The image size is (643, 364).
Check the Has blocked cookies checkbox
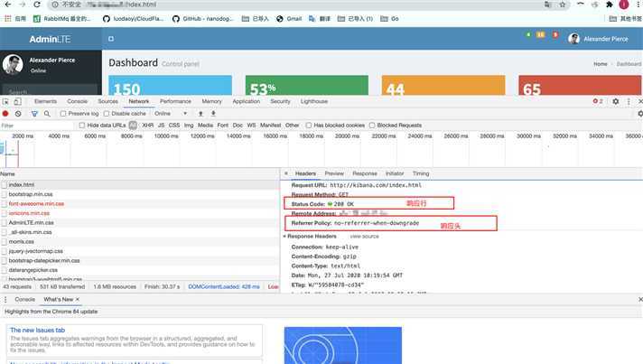pyautogui.click(x=308, y=125)
